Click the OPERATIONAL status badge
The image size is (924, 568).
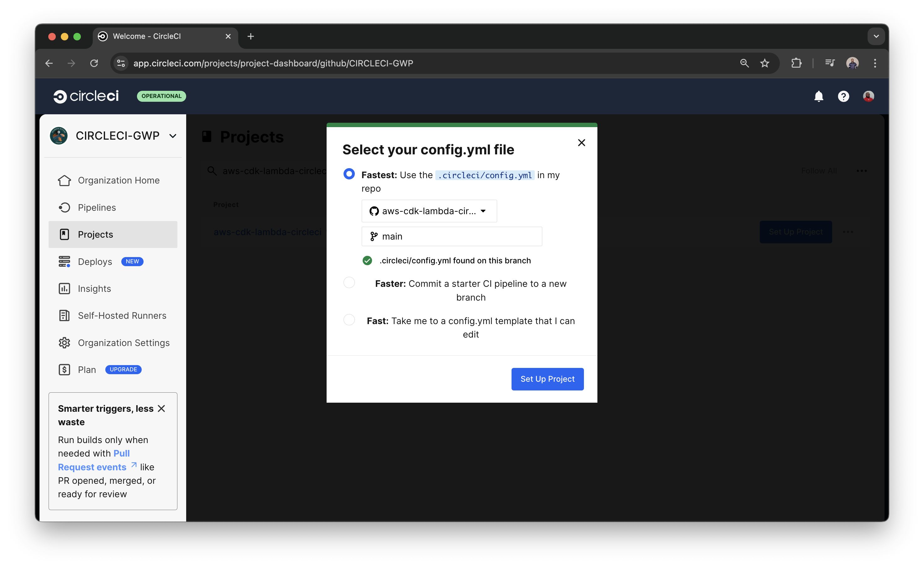click(161, 96)
